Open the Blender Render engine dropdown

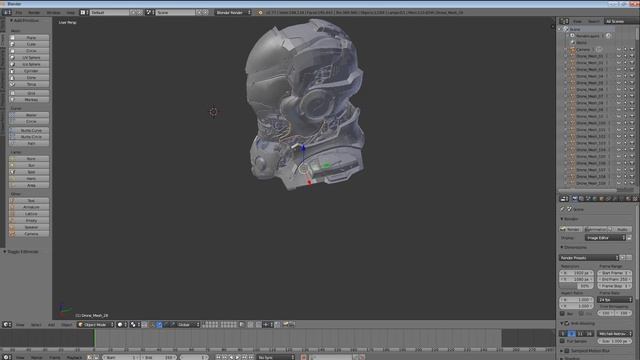pyautogui.click(x=233, y=13)
